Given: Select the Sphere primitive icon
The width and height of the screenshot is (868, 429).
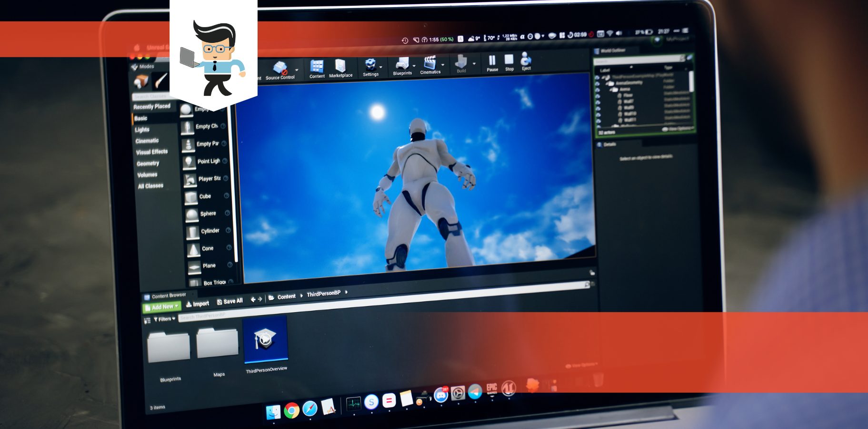Looking at the screenshot, I should pyautogui.click(x=192, y=214).
